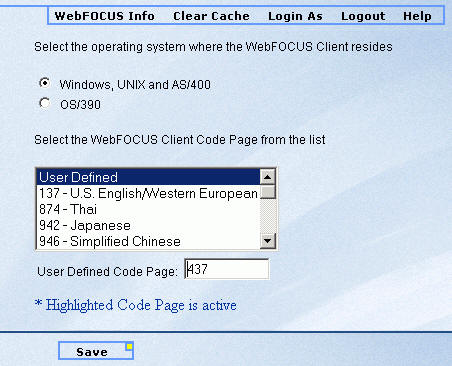Focus the User Defined Code Page field

click(x=227, y=269)
